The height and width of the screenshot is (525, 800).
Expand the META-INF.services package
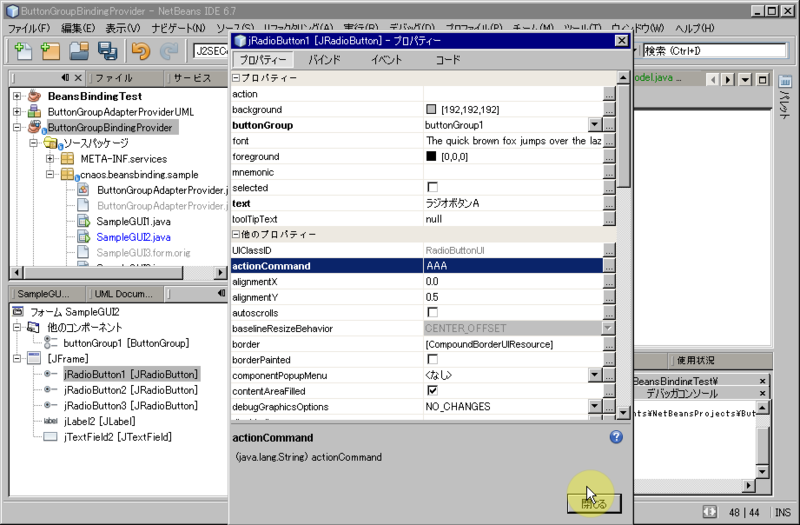point(50,159)
